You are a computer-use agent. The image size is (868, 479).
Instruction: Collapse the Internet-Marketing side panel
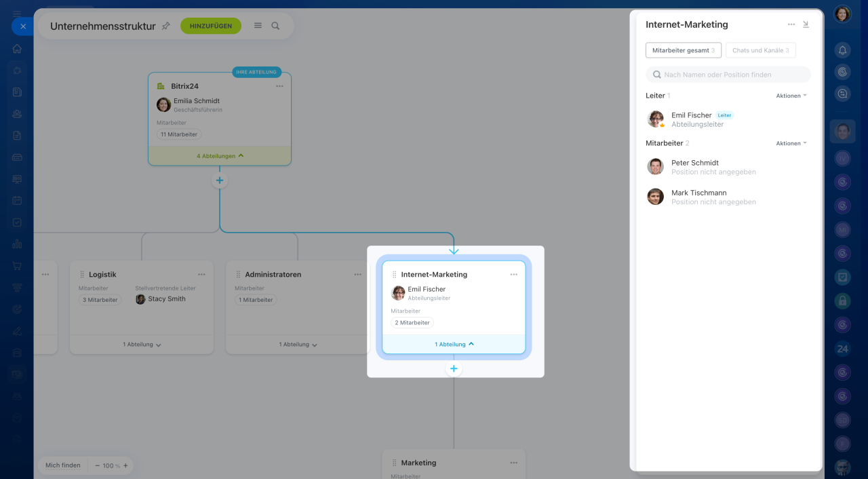pos(806,24)
